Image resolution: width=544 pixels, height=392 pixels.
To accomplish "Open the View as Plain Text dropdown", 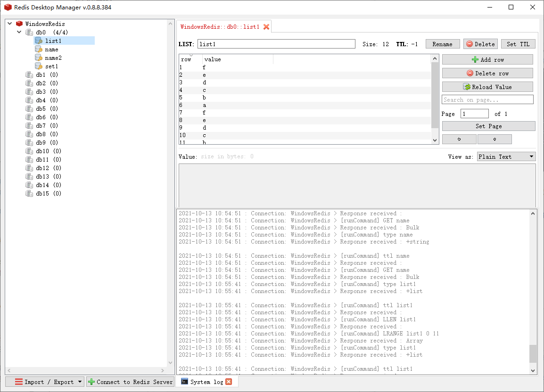I will click(x=506, y=157).
